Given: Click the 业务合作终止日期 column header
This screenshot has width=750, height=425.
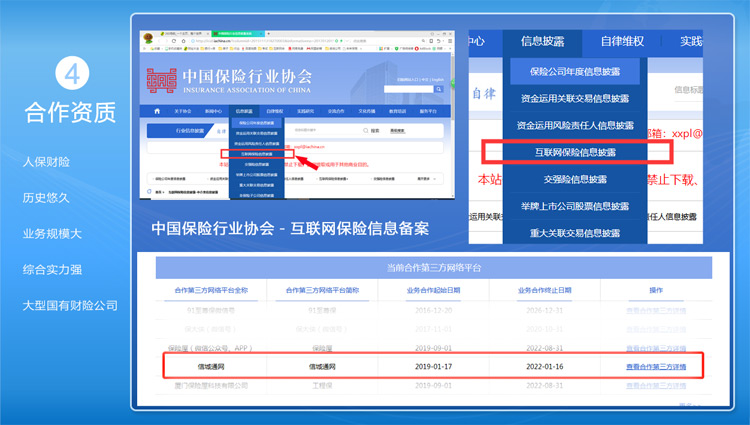Looking at the screenshot, I should 544,290.
